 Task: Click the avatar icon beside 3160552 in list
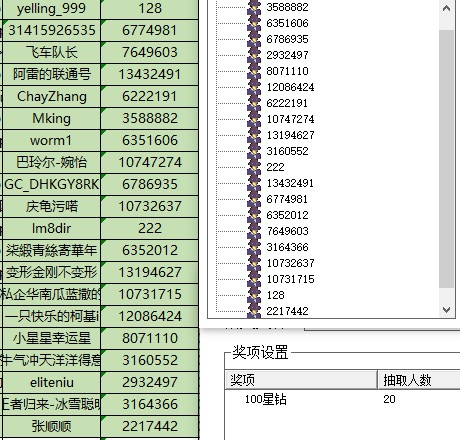point(254,151)
